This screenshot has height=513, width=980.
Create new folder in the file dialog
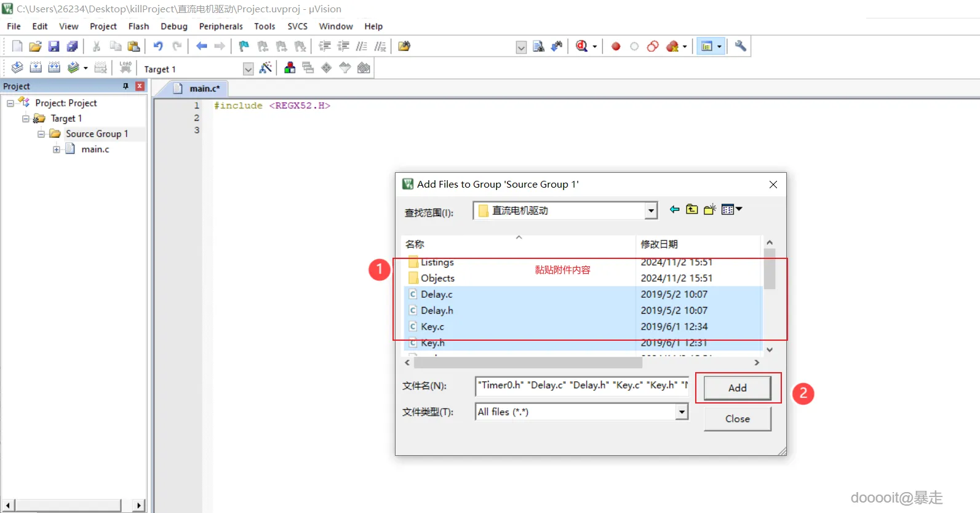[x=710, y=209]
